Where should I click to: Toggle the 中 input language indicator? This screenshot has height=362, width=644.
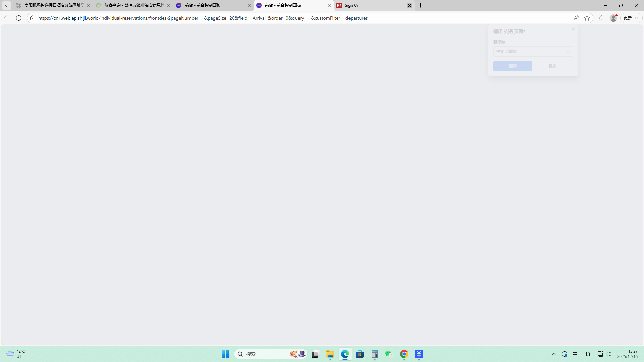coord(575,354)
